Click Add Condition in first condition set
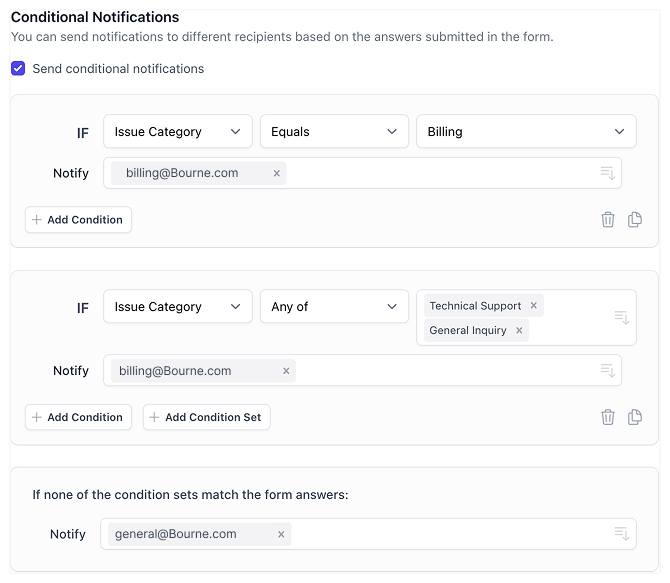This screenshot has width=670, height=583. (x=78, y=220)
